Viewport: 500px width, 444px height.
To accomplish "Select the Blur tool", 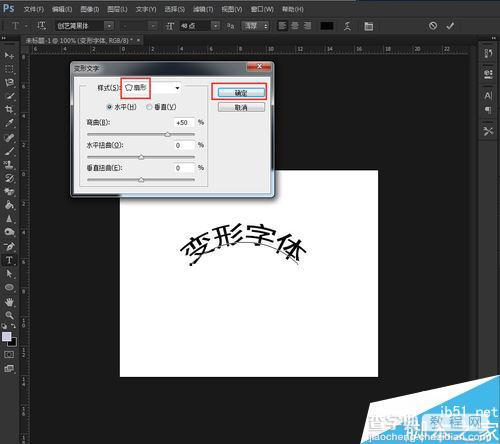I will click(x=9, y=219).
